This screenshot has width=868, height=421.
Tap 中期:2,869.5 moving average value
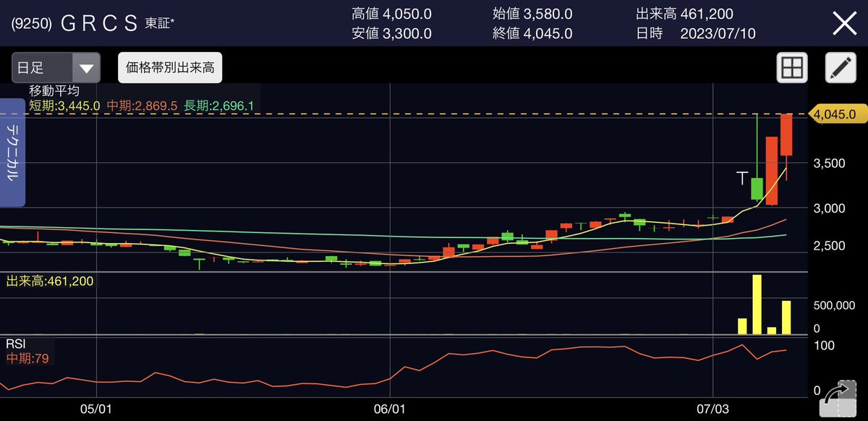(142, 106)
